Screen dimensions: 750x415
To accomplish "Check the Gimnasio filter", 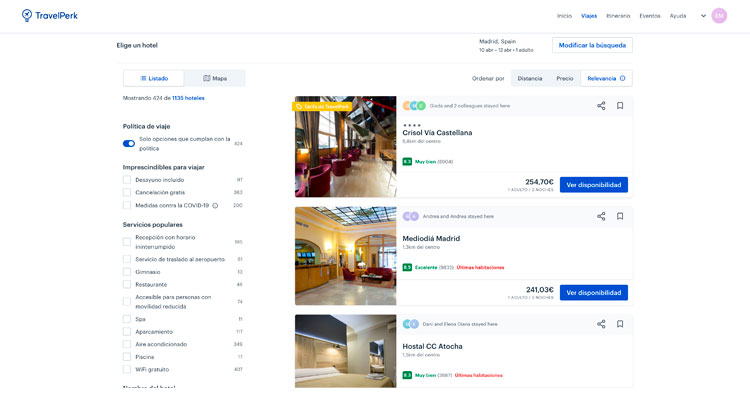I will point(127,272).
